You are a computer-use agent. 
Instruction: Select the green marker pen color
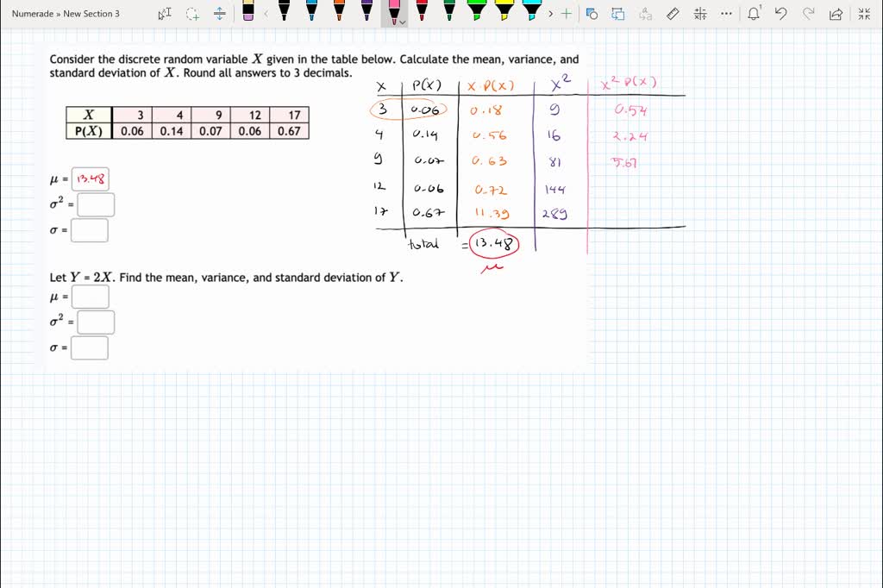click(x=448, y=14)
